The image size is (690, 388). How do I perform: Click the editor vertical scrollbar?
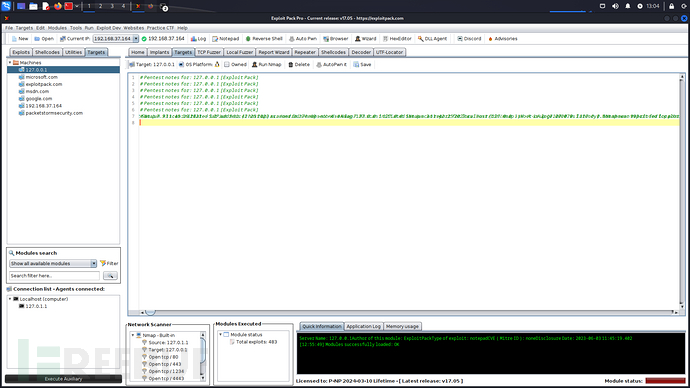pyautogui.click(x=682, y=192)
